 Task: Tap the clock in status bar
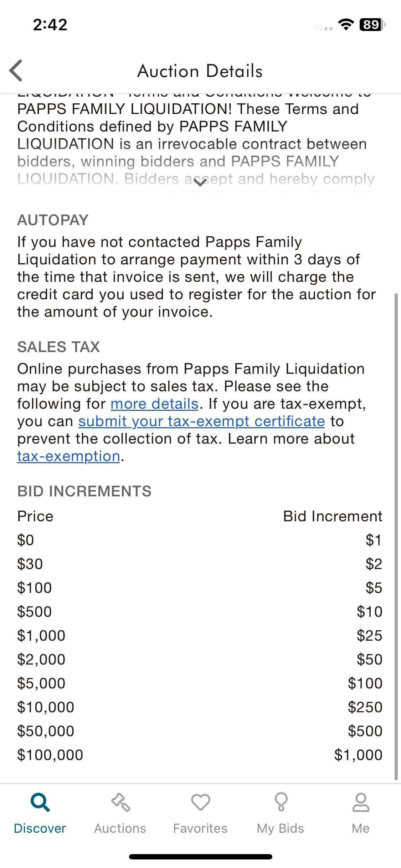[x=50, y=25]
